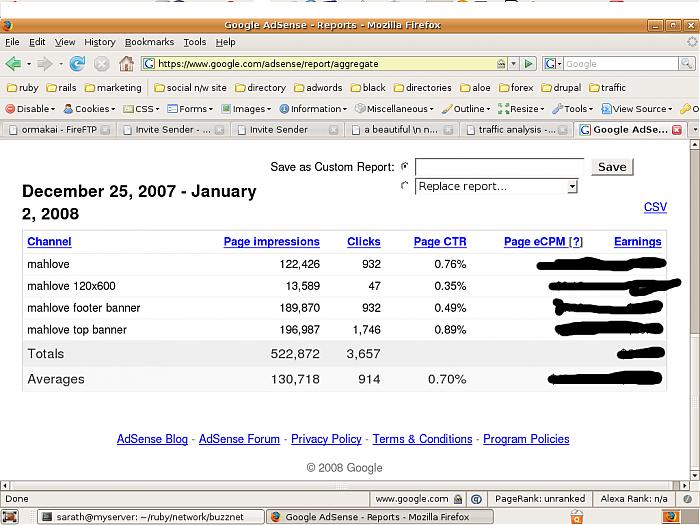Viewport: 700px width, 525px height.
Task: Select the Save as Custom Report radio button
Action: [x=404, y=167]
